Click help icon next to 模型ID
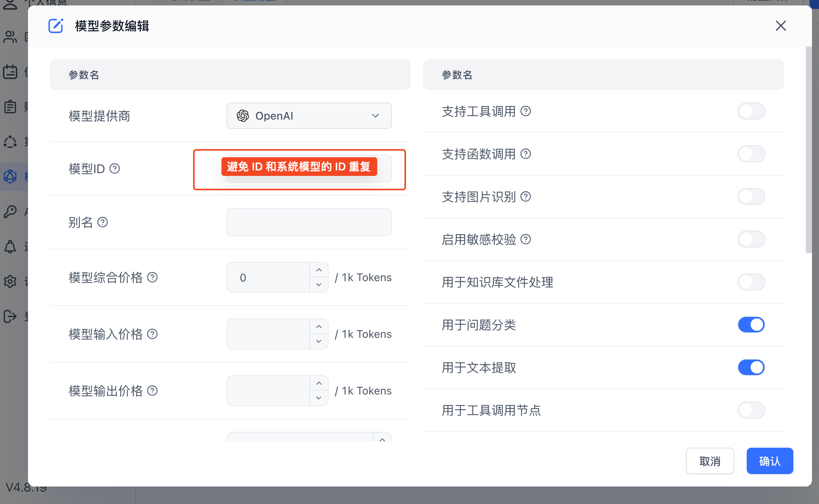This screenshot has width=819, height=504. click(115, 169)
